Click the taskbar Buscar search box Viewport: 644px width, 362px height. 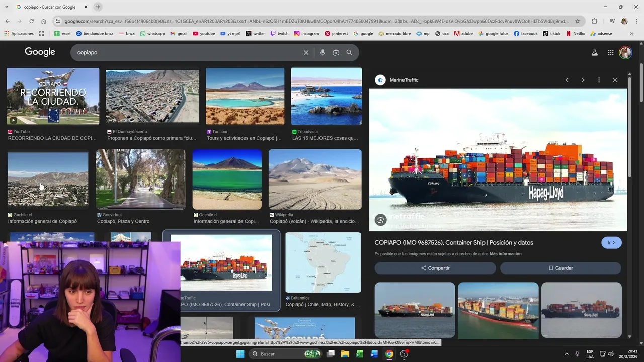(286, 354)
